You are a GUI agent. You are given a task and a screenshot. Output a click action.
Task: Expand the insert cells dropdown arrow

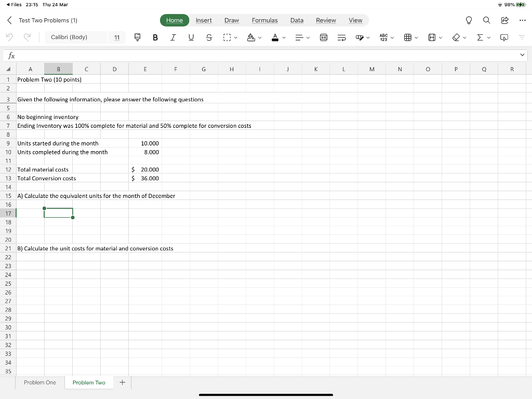click(x=416, y=37)
